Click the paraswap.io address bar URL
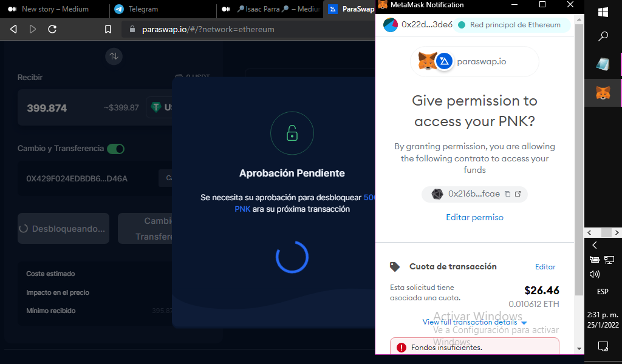Viewport: 622px width, 364px height. pos(208,29)
